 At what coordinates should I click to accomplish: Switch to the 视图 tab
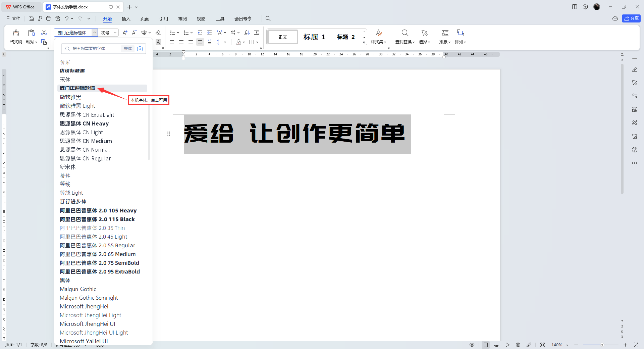201,19
